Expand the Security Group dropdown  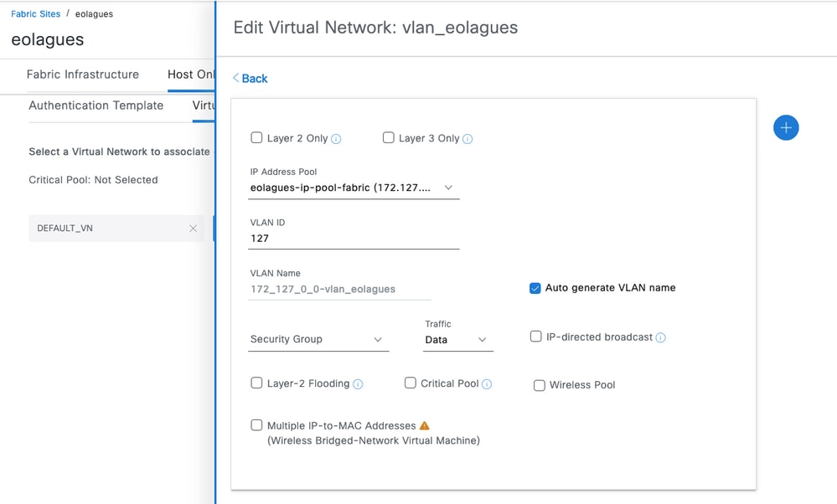pos(318,340)
